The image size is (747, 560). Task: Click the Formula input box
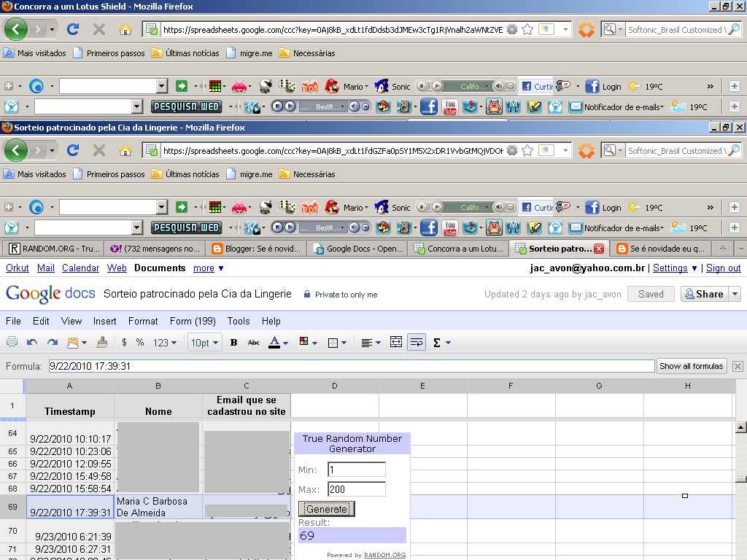(x=352, y=366)
